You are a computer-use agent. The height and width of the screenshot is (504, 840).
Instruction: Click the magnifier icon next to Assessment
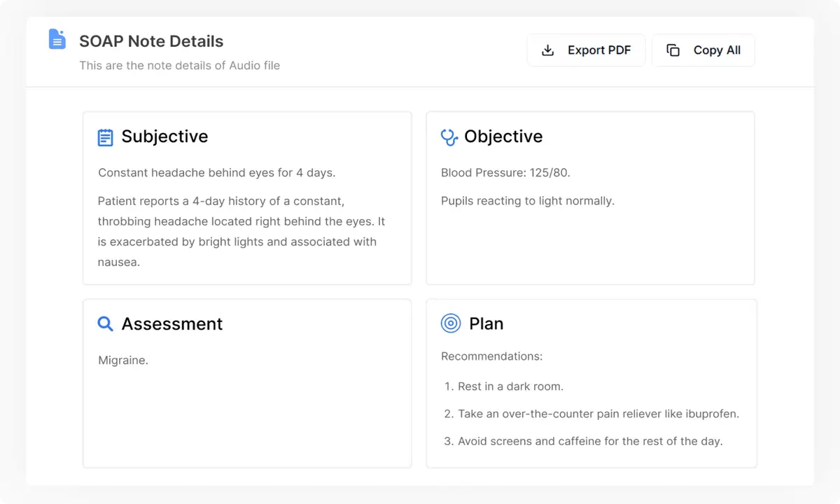pos(105,324)
